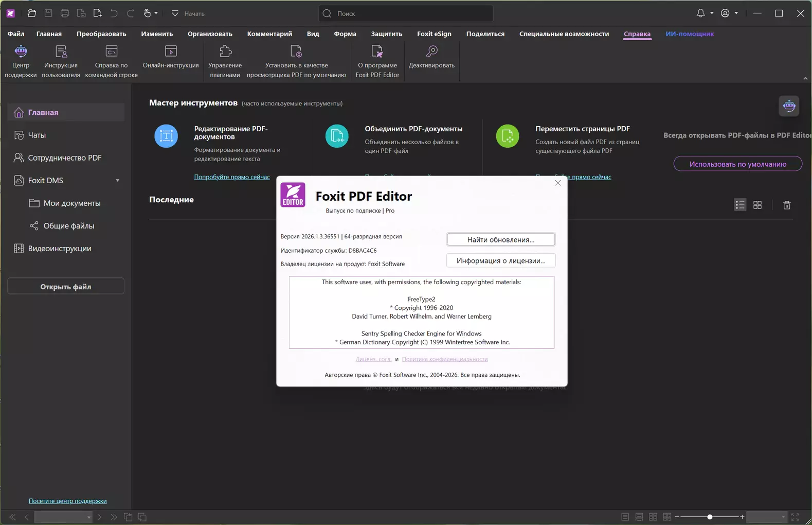Screen dimensions: 812x525
Task: Open the Лиценз. согл. link
Action: [373, 359]
